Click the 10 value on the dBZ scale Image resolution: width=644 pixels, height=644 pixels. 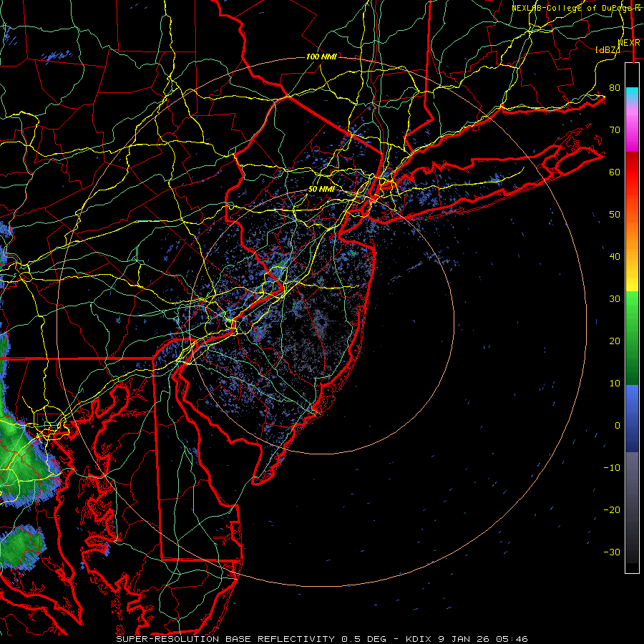pos(615,384)
